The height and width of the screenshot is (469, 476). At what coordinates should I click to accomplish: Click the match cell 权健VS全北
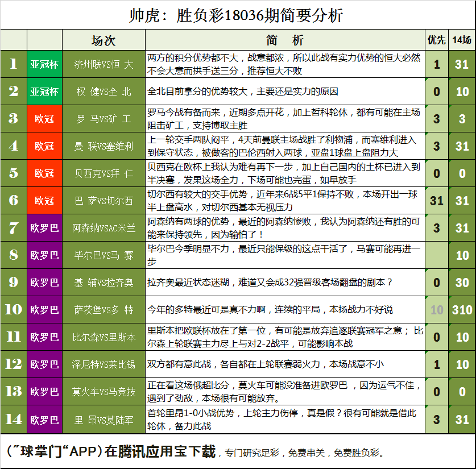104,92
